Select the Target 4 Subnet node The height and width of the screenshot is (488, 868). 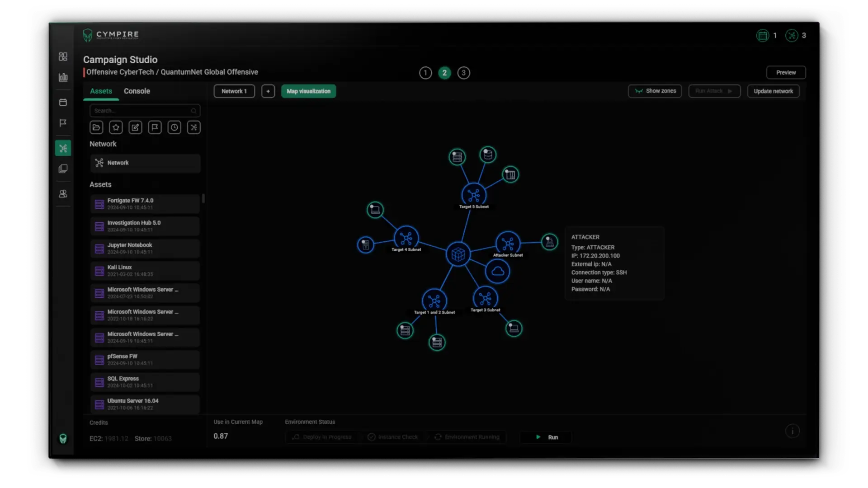pyautogui.click(x=406, y=238)
